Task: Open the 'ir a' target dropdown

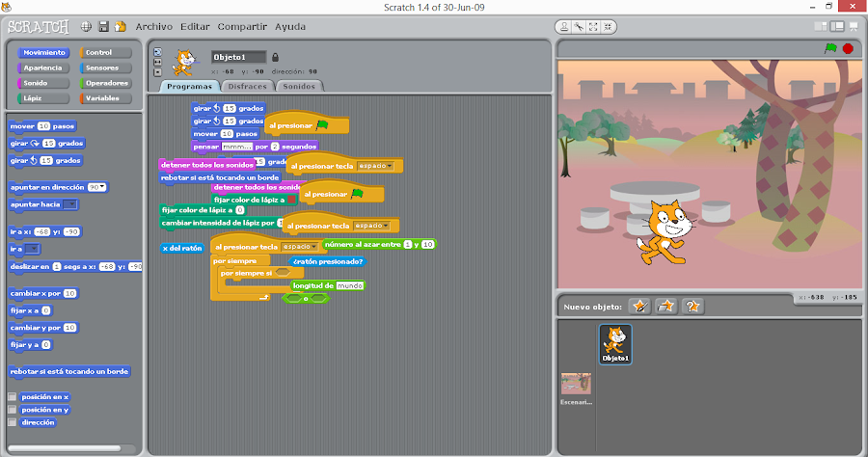Action: pyautogui.click(x=32, y=249)
